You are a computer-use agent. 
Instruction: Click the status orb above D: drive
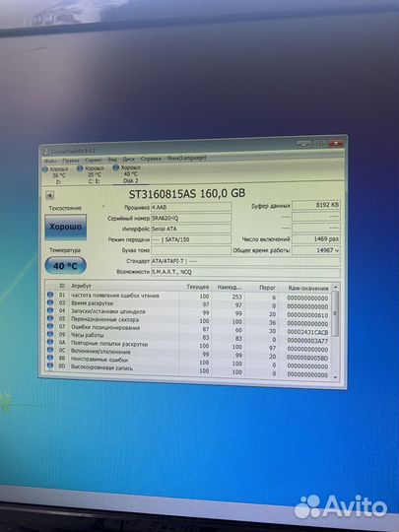point(45,169)
